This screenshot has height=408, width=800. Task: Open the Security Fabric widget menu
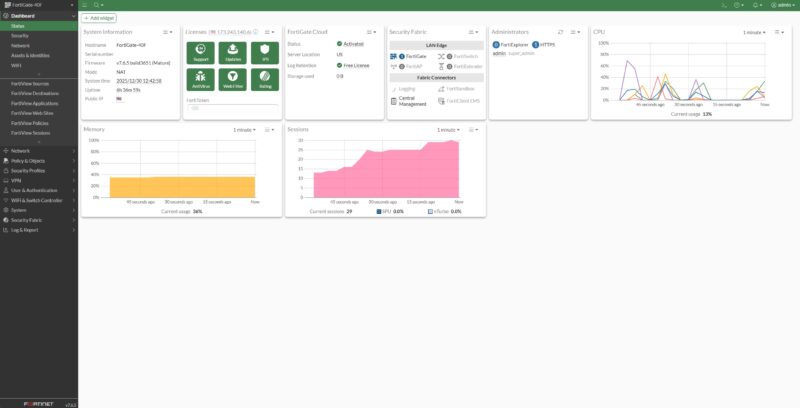473,32
